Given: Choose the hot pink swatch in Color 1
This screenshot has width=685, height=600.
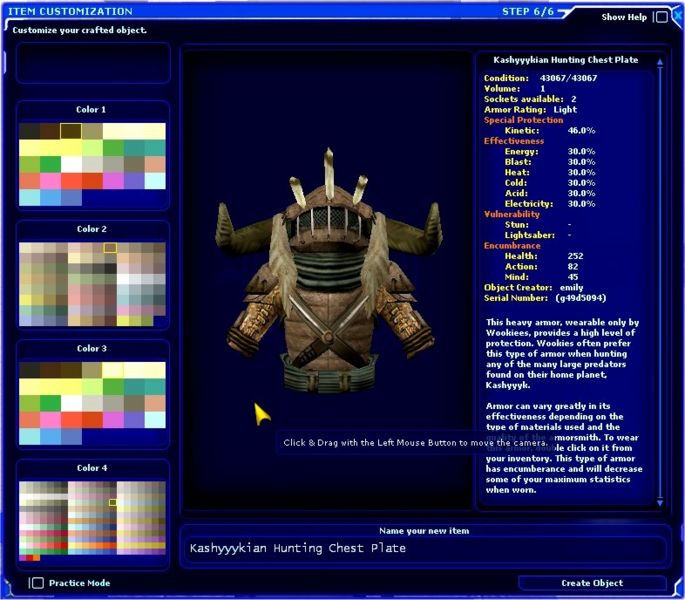Looking at the screenshot, I should click(49, 181).
